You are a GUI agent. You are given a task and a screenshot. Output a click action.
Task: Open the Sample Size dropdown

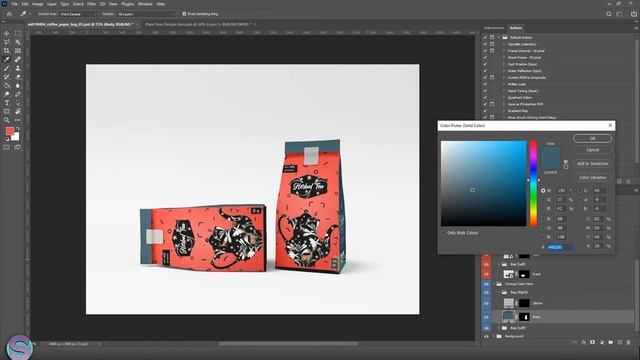pyautogui.click(x=78, y=14)
